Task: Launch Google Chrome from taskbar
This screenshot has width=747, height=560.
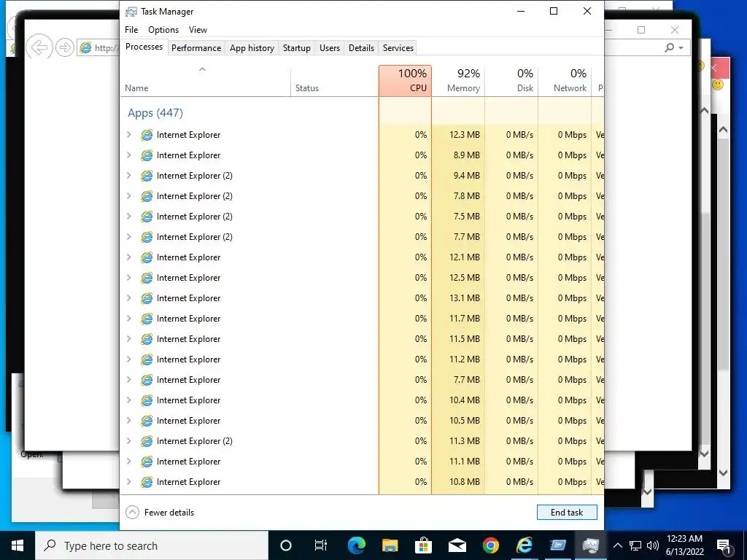Action: [x=490, y=545]
